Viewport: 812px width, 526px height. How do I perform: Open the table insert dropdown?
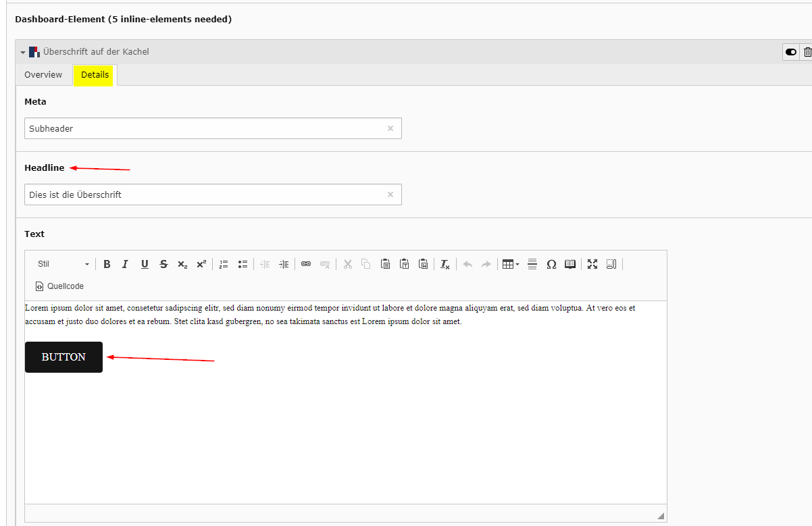tap(510, 264)
